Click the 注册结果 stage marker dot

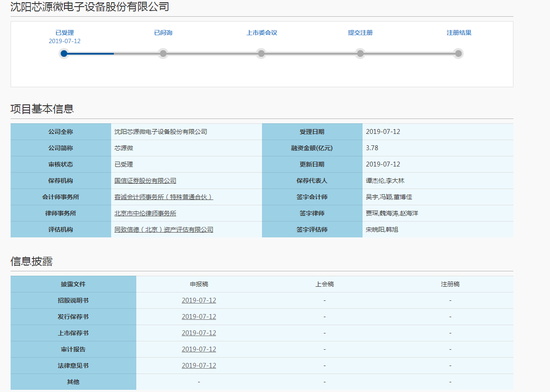coord(458,54)
